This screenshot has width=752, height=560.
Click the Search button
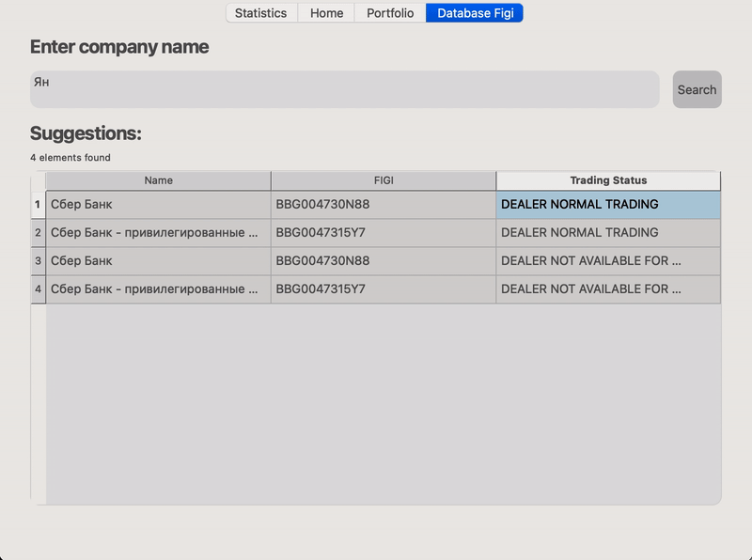coord(697,89)
